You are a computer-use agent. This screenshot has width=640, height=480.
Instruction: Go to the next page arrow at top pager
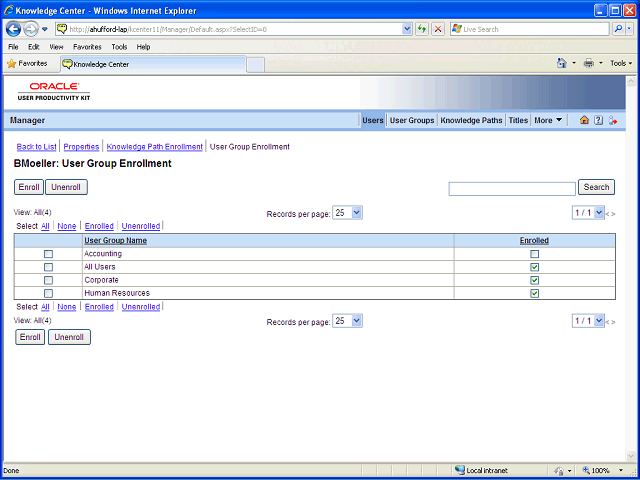click(613, 214)
